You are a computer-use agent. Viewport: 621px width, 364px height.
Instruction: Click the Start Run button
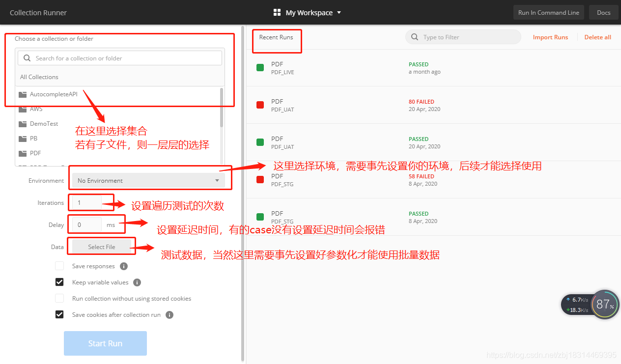click(x=105, y=343)
